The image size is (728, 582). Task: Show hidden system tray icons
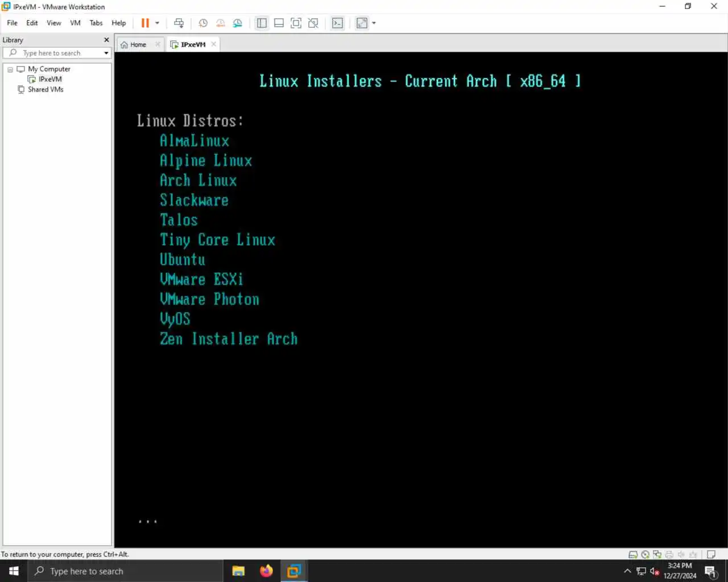coord(627,571)
